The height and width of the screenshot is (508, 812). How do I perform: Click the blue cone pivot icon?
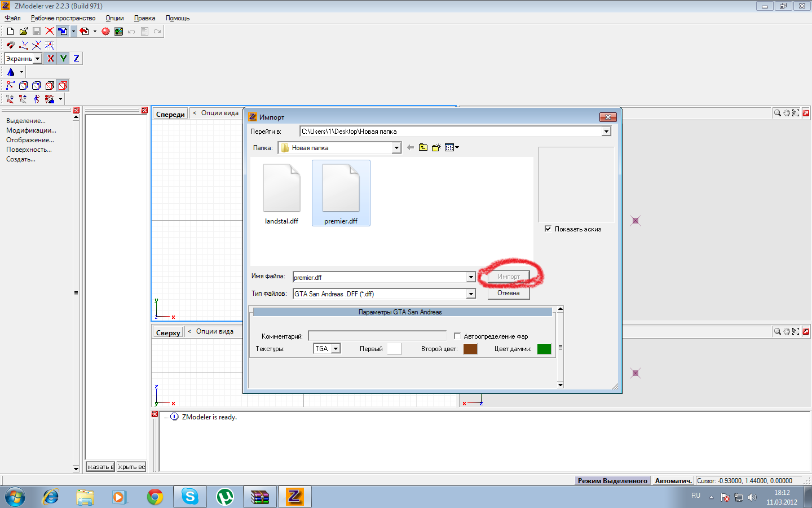coord(11,72)
